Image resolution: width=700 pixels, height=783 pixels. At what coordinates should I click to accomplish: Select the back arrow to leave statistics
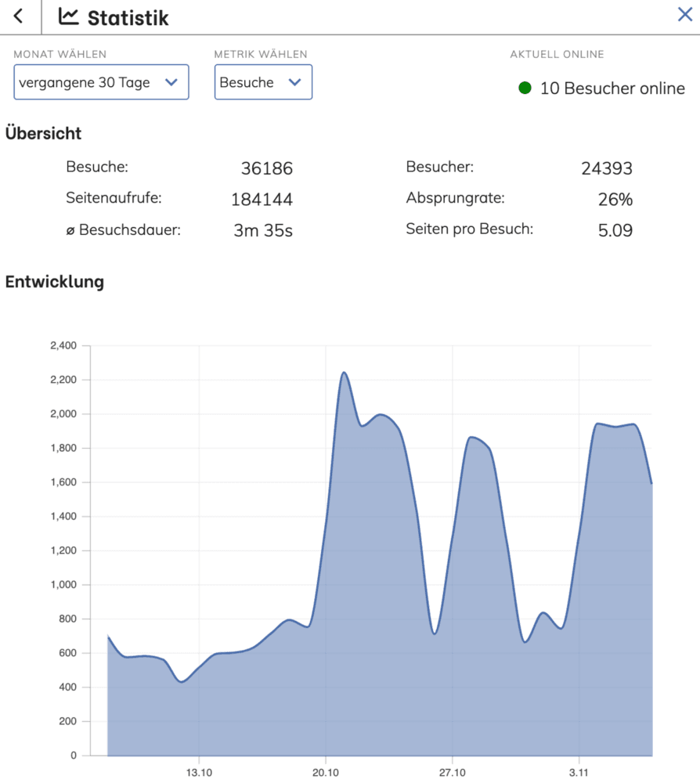point(17,15)
